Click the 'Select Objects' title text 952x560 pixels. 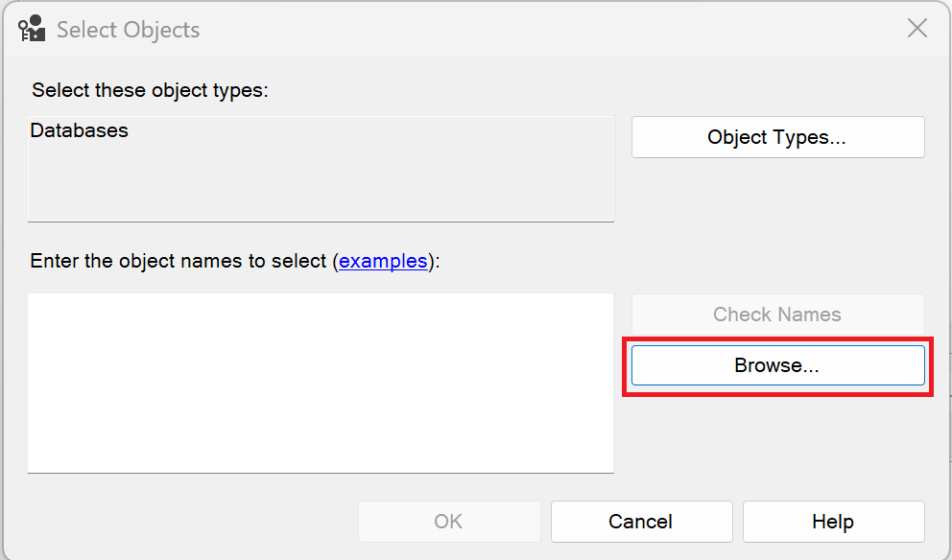(x=128, y=30)
